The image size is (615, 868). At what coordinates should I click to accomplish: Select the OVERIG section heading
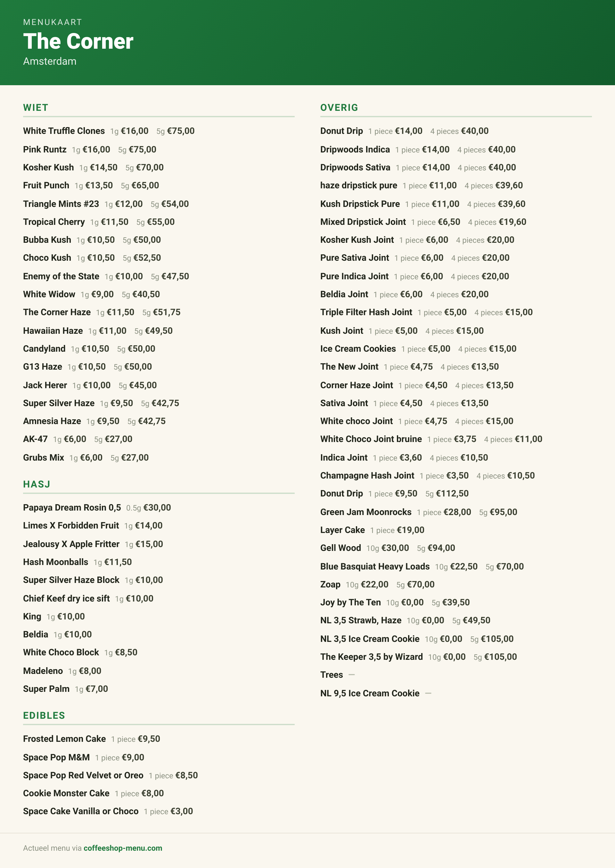tap(339, 108)
